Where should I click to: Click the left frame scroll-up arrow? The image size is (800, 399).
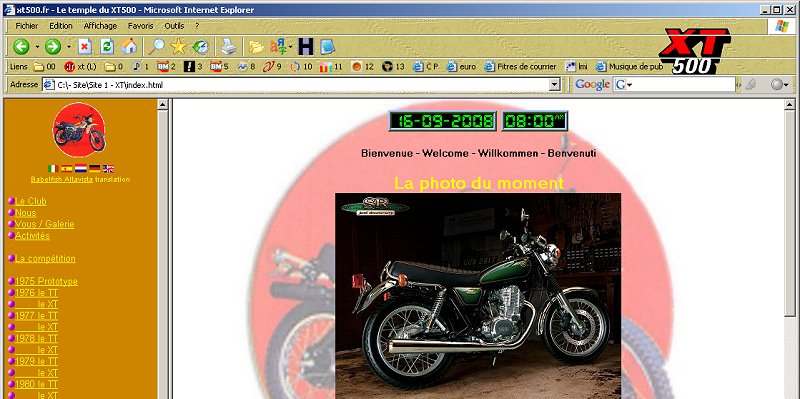click(x=163, y=105)
